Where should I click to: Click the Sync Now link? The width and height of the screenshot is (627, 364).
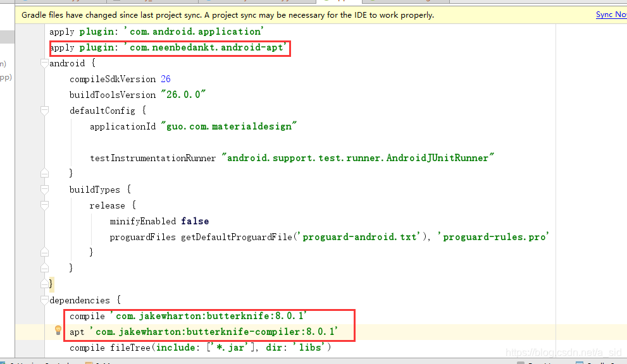(x=611, y=15)
